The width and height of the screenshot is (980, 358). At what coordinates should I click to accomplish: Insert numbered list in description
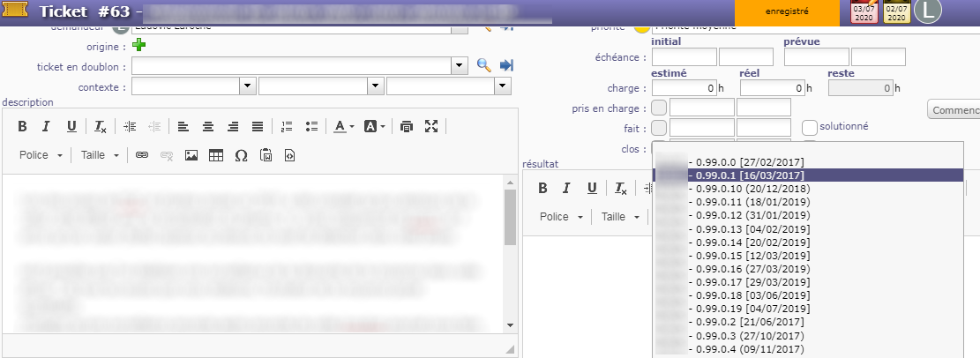[x=287, y=126]
